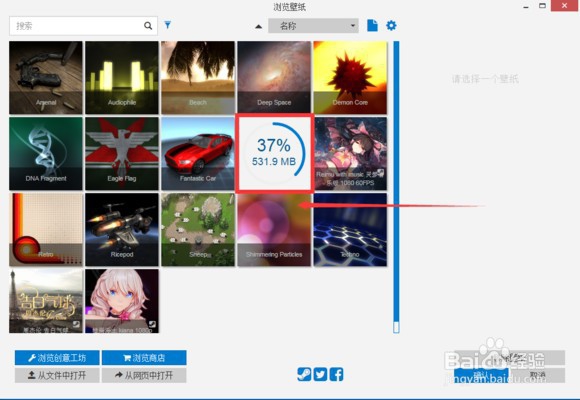Click 从文件中打开 button
The height and width of the screenshot is (400, 580).
[x=57, y=375]
